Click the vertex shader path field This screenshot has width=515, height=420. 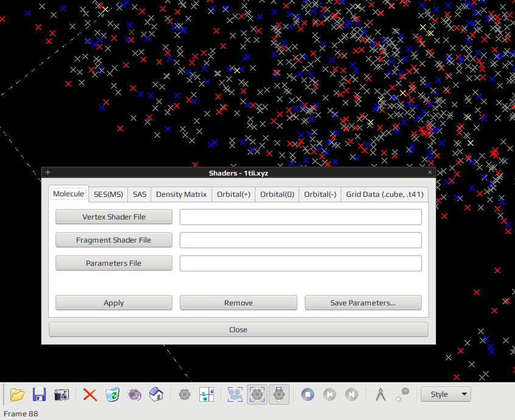click(x=300, y=217)
